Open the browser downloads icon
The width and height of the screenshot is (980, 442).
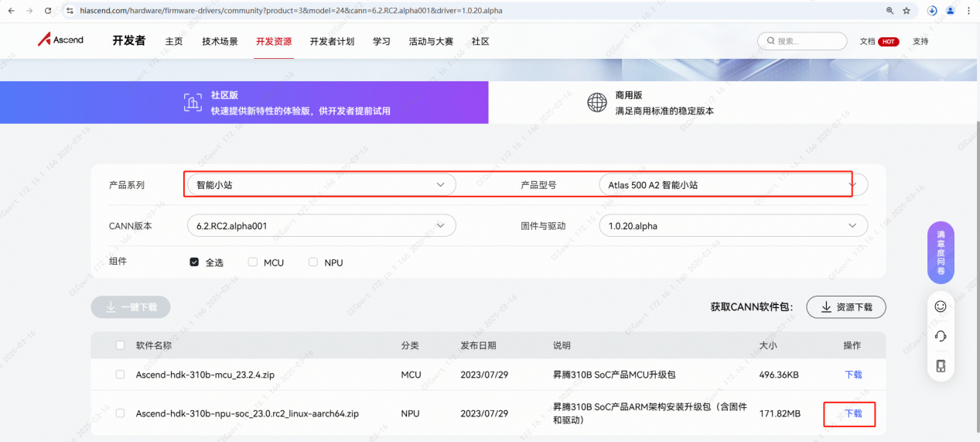coord(932,11)
